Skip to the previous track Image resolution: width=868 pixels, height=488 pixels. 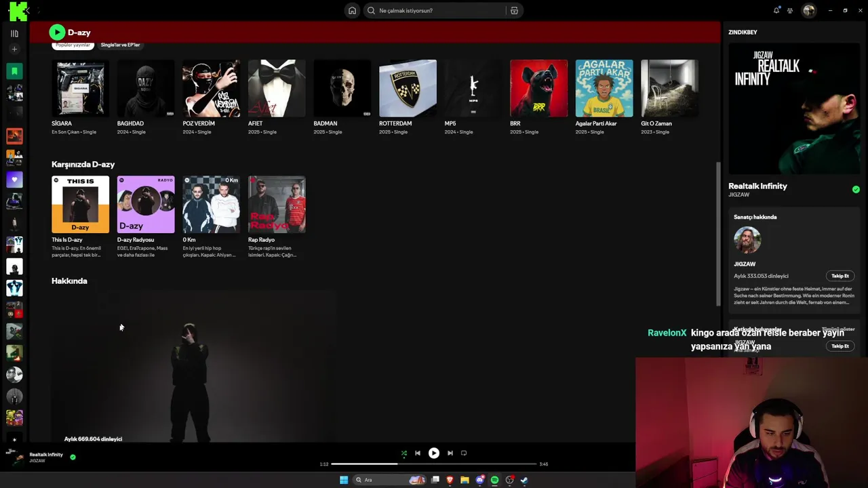tap(418, 453)
